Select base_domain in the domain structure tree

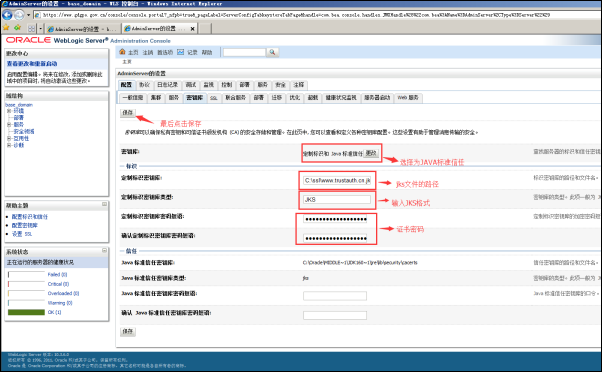[x=19, y=105]
